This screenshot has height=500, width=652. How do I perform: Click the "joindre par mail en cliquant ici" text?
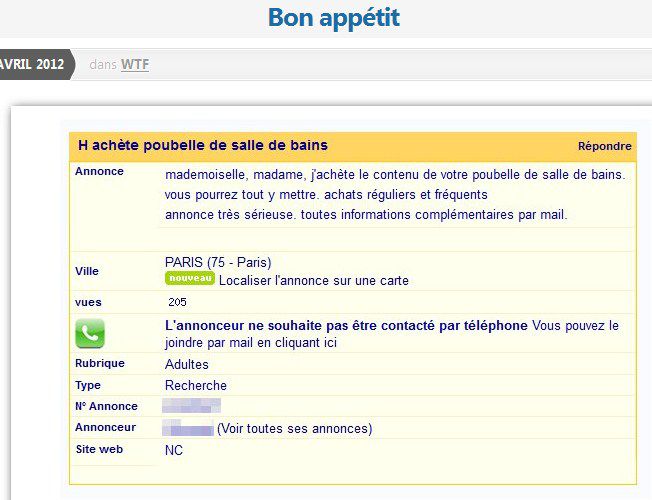pos(251,343)
